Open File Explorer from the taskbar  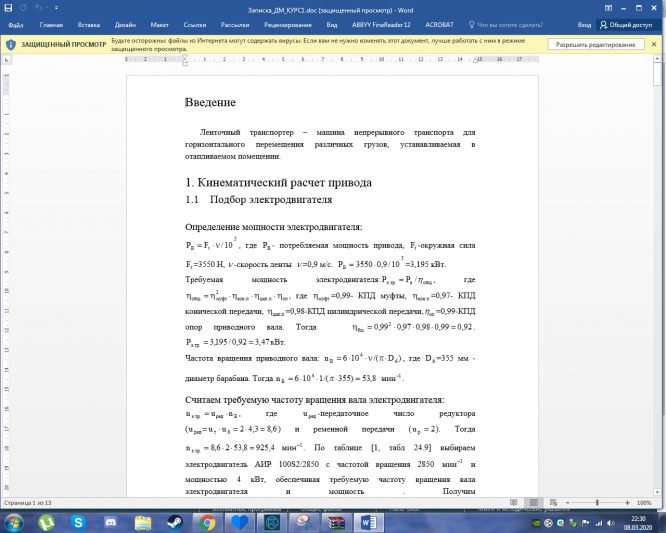click(x=143, y=522)
